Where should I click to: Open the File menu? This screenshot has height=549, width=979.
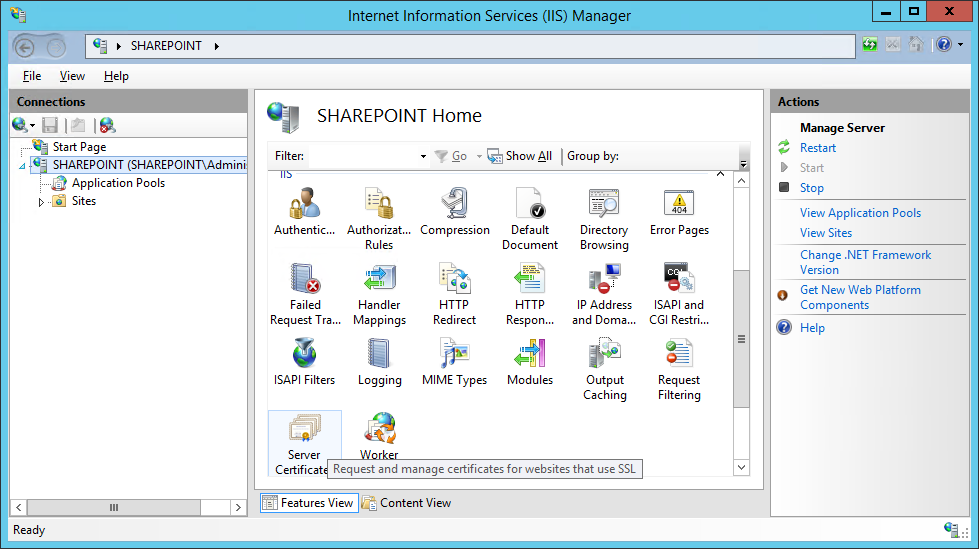click(32, 76)
